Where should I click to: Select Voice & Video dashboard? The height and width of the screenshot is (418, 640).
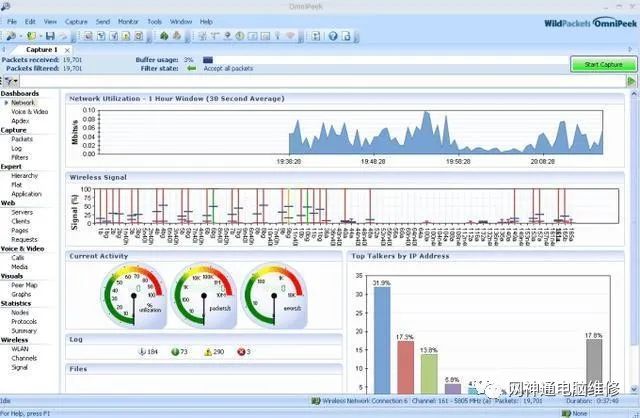(x=29, y=111)
